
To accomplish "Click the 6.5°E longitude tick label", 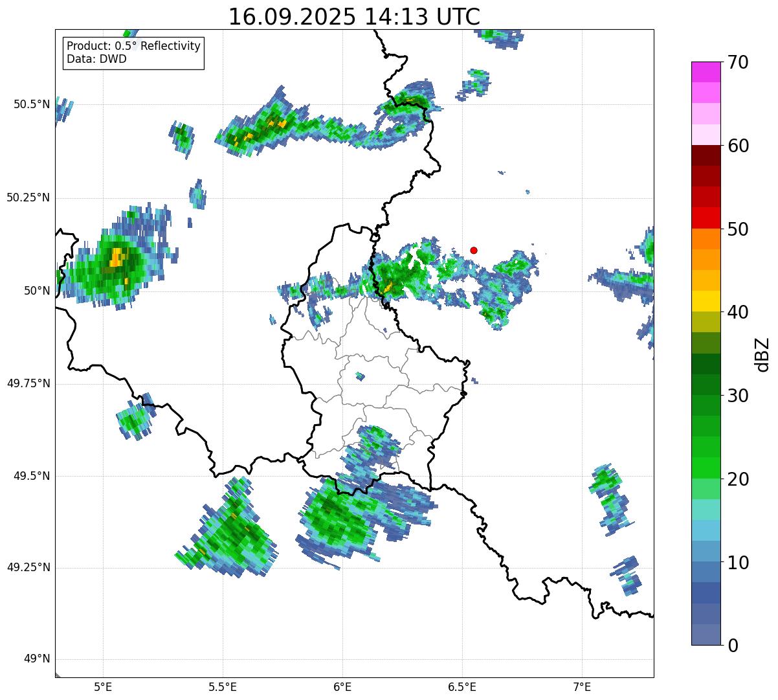I will click(462, 686).
